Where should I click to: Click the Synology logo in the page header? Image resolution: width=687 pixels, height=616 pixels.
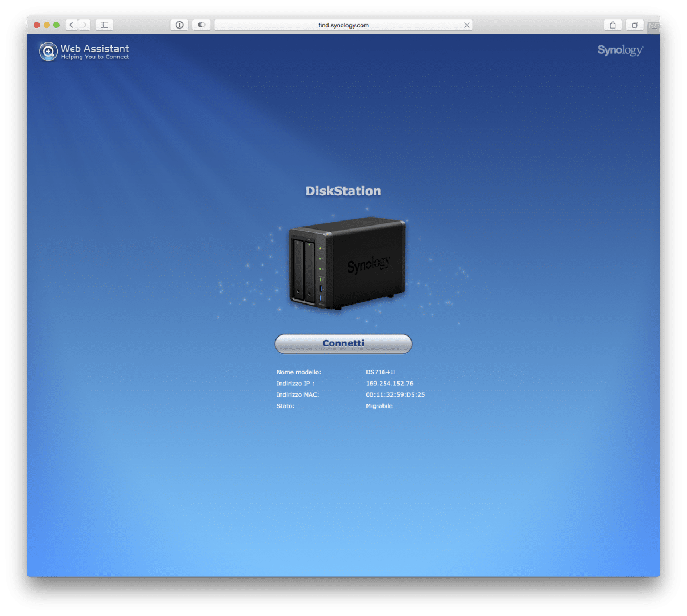coord(620,50)
